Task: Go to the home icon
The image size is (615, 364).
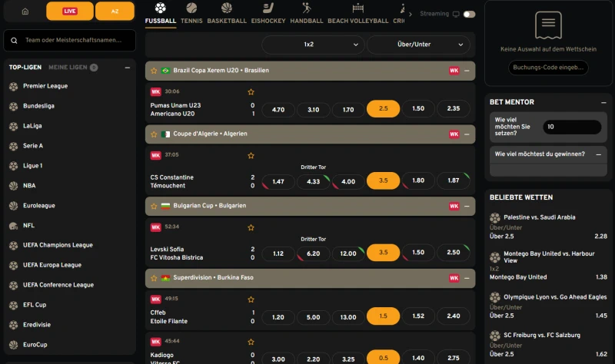Action: pos(25,12)
